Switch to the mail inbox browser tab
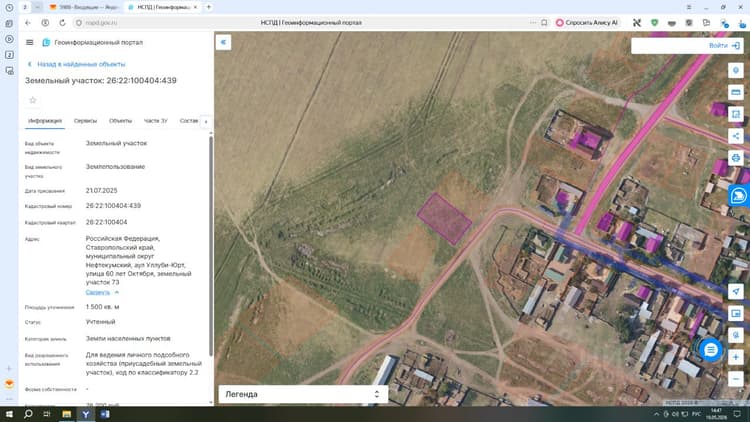This screenshot has height=422, width=750. click(x=84, y=7)
